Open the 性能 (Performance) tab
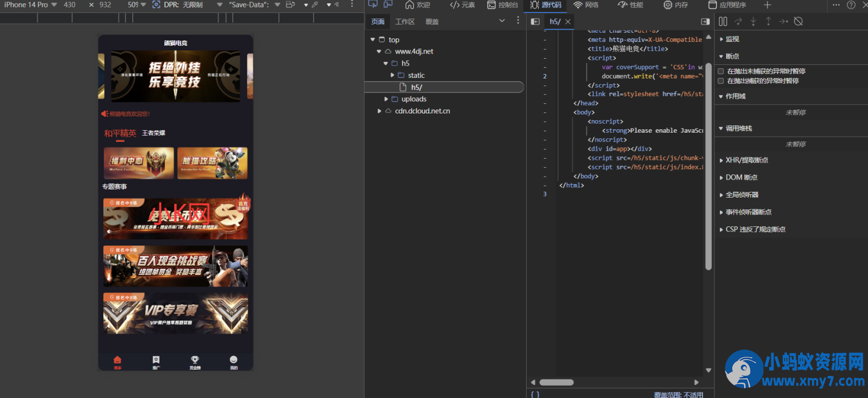 [630, 5]
